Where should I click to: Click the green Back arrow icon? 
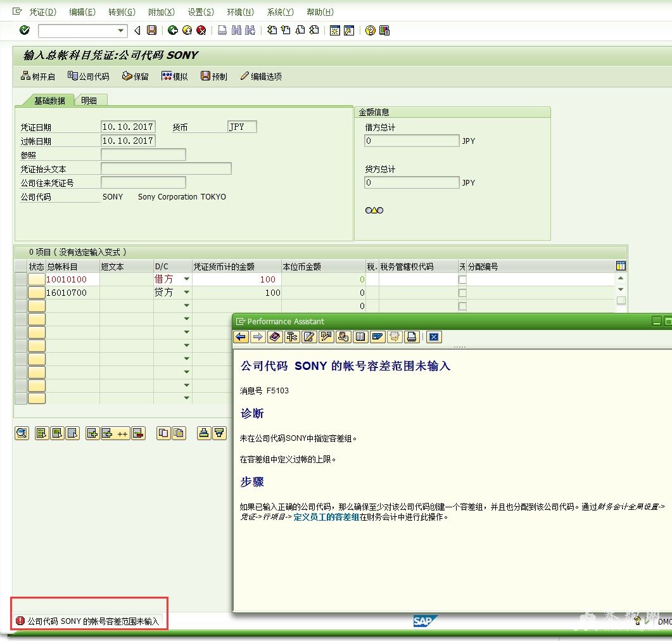173,30
